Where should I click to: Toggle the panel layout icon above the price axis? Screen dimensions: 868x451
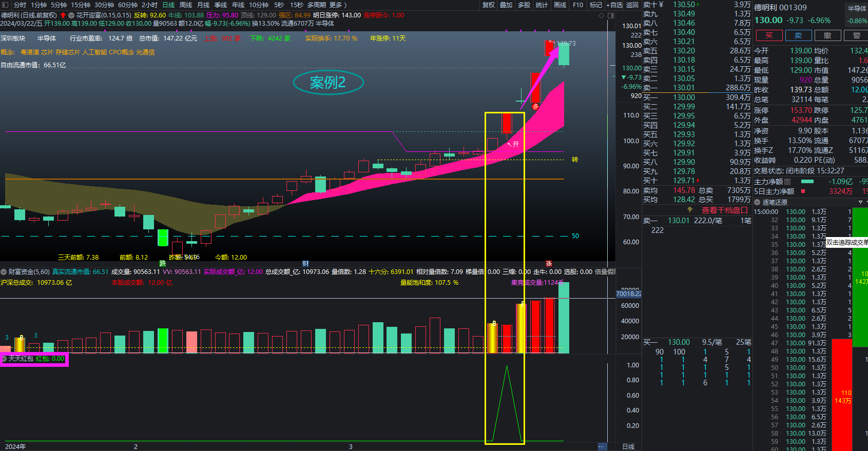tap(611, 15)
